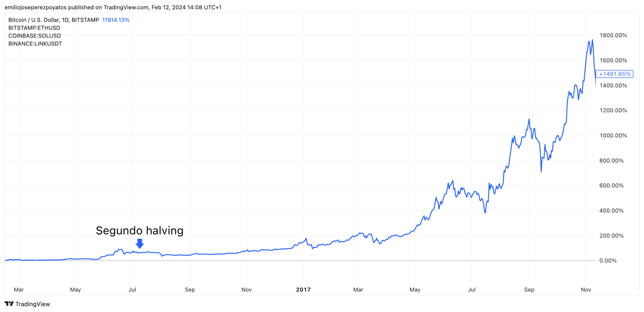Click the 1200.00% price scale label

613,110
